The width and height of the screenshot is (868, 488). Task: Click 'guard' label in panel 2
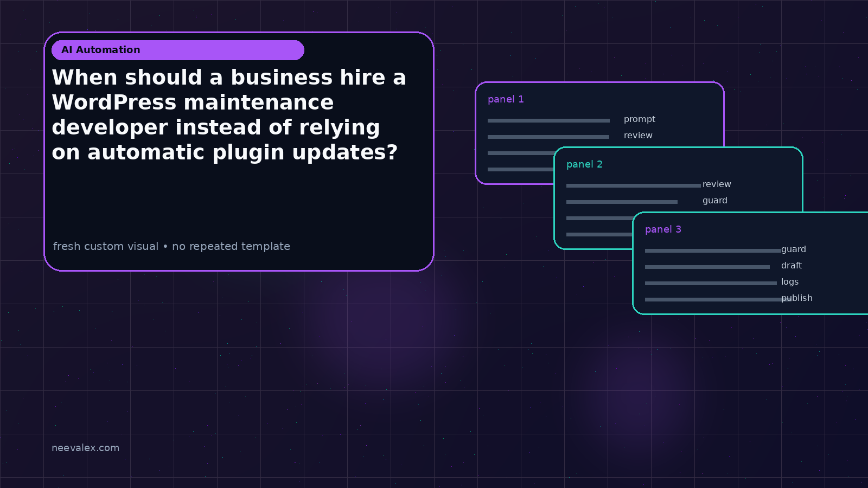(715, 201)
